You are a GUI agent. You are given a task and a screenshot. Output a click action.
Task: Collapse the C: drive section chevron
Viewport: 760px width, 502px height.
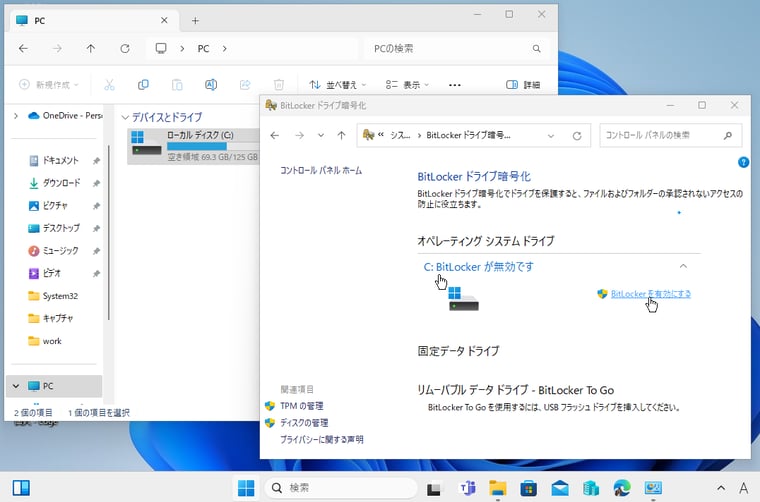click(x=683, y=266)
